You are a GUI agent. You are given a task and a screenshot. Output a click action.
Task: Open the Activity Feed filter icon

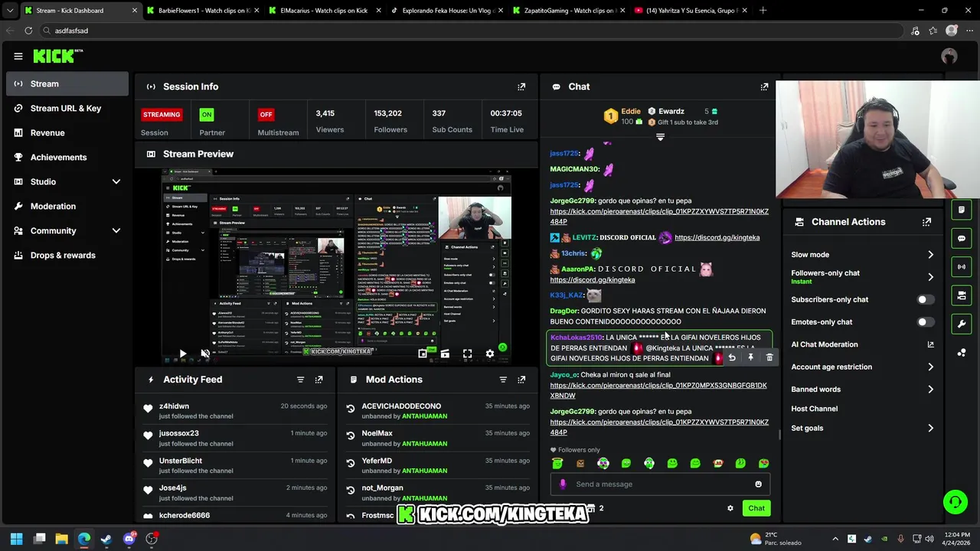[x=300, y=380]
